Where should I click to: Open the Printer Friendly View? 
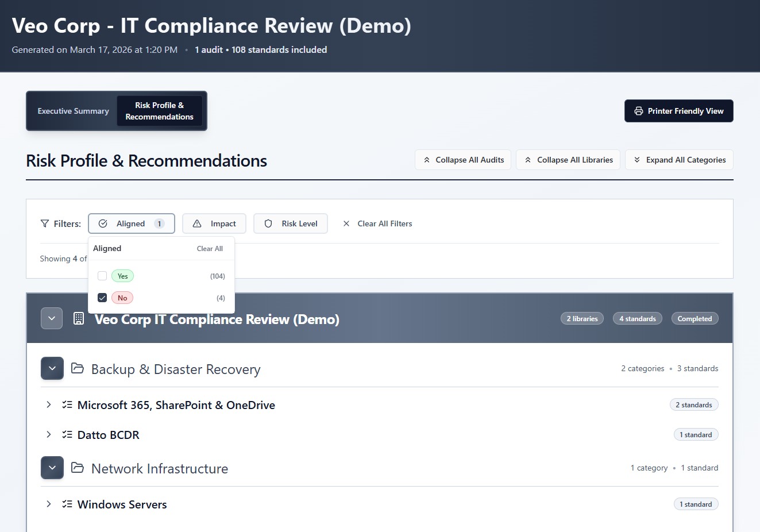[x=679, y=111]
